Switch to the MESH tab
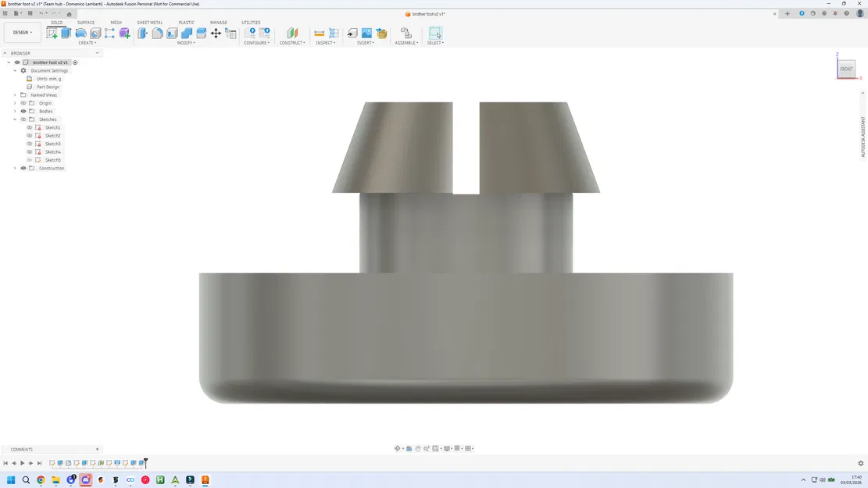868x488 pixels. (x=116, y=23)
